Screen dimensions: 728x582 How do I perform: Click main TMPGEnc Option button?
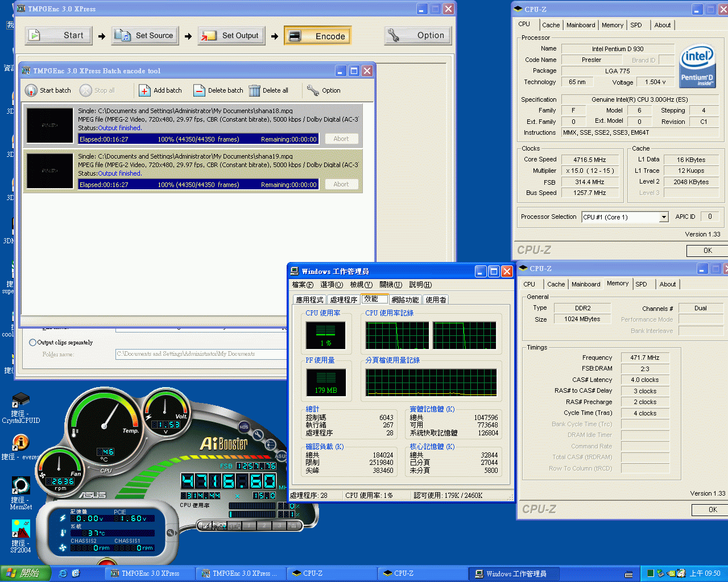tap(417, 35)
